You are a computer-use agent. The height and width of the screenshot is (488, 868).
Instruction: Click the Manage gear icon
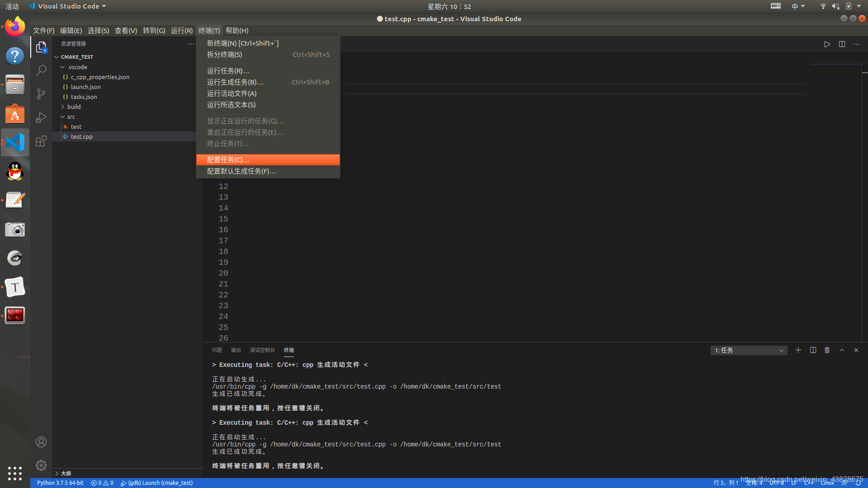(x=41, y=465)
